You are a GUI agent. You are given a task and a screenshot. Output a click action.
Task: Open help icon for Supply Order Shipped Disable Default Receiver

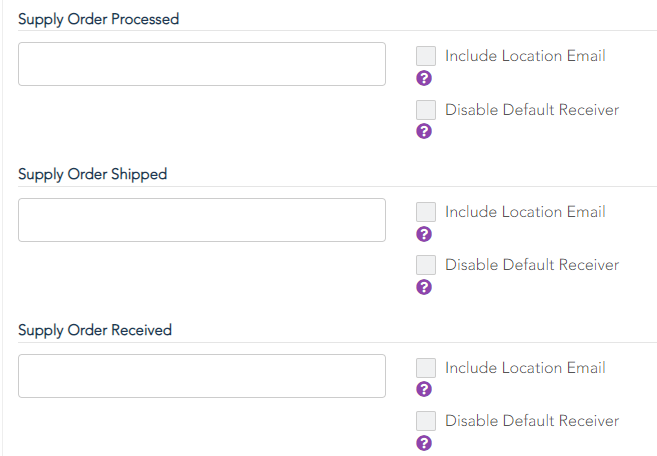(x=424, y=287)
